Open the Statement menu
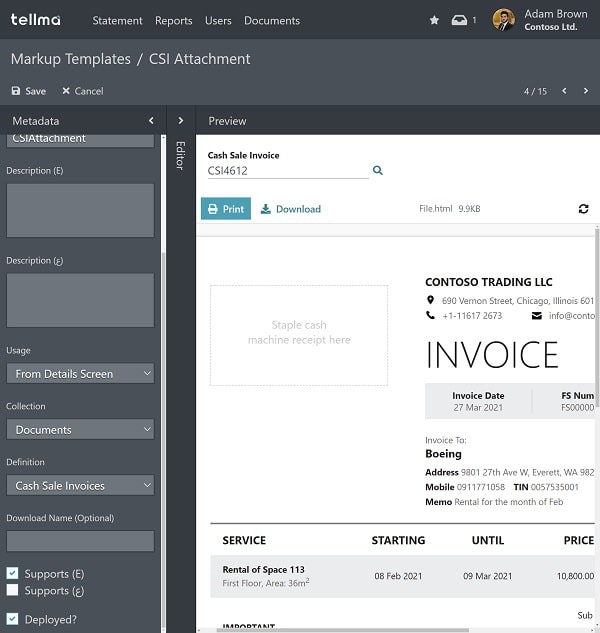600x633 pixels. [117, 21]
